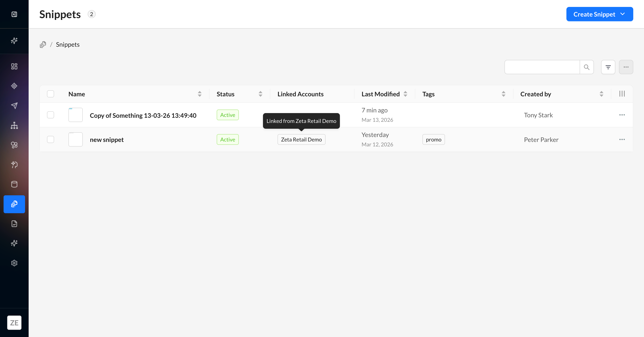Open row menu for new snippet

click(x=622, y=139)
